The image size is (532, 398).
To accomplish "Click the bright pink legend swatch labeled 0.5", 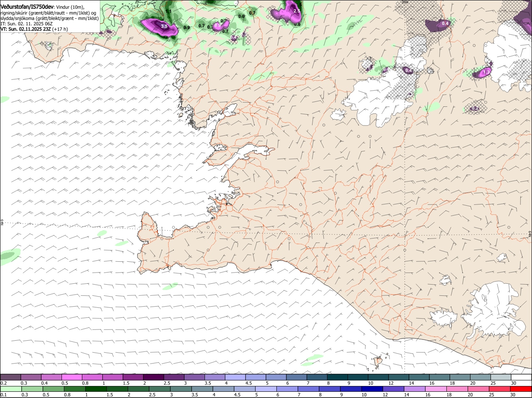I will coord(71,377).
